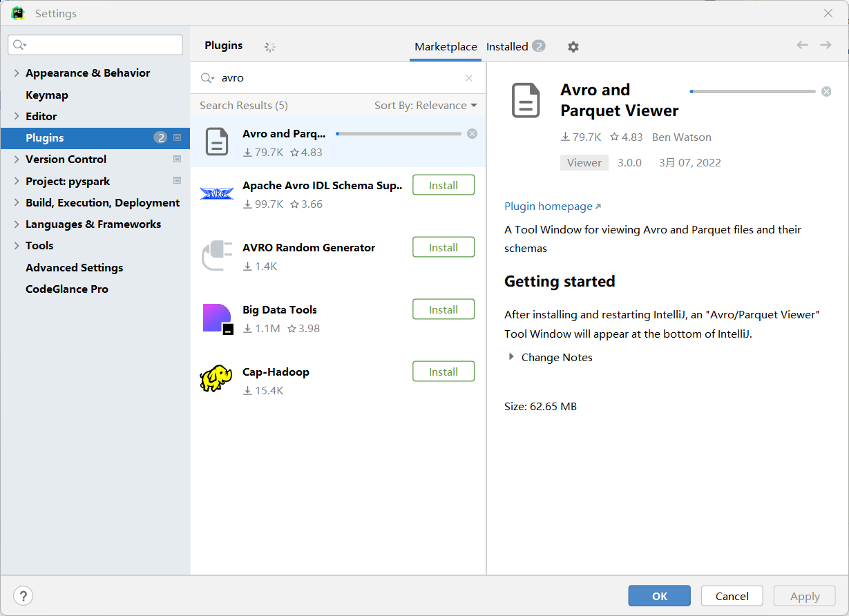Close the Settings dialog window
Screen dimensions: 849x616
(828, 13)
